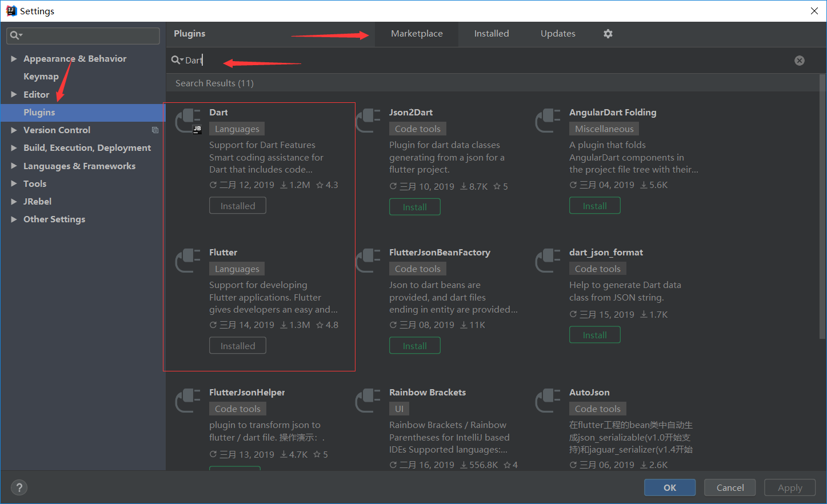Click the Version Control project-level copy icon
This screenshot has height=504, width=827.
155,130
